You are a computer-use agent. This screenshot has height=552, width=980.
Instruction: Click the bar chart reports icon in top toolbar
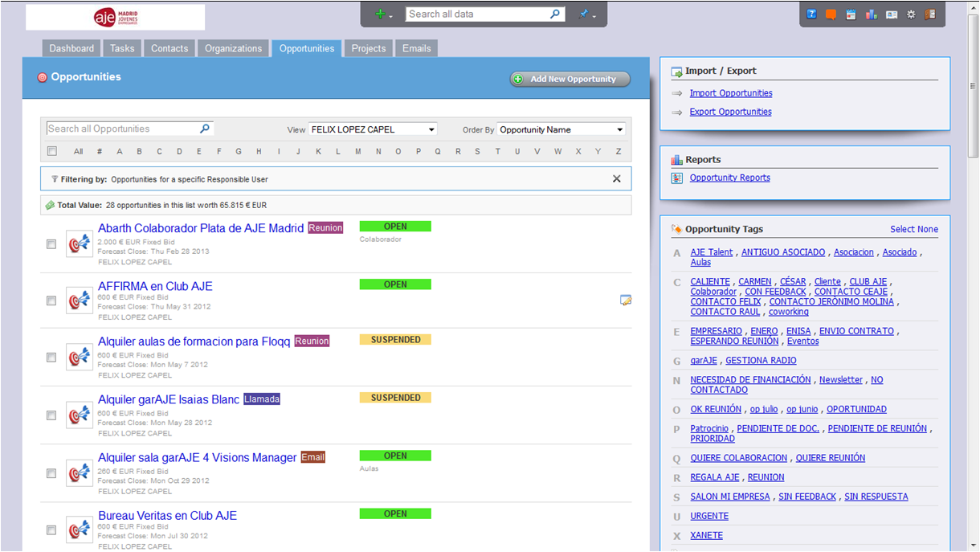[x=871, y=14]
